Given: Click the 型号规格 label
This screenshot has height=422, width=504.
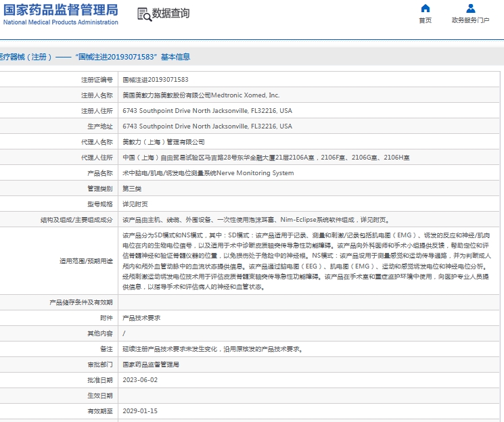Looking at the screenshot, I should pos(100,204).
